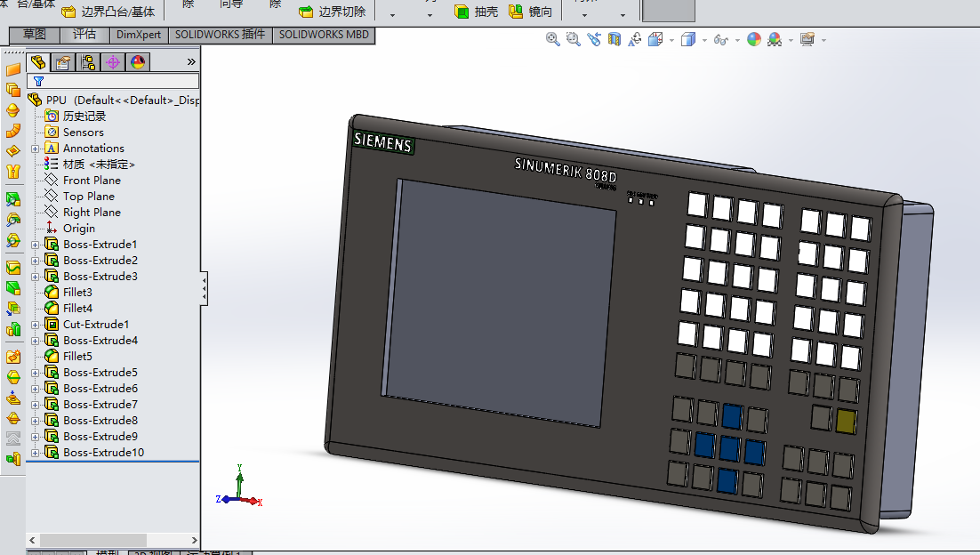The width and height of the screenshot is (980, 555).
Task: Click the Boundary Boss/Base (边界凸台/基体) tool
Action: (x=108, y=12)
